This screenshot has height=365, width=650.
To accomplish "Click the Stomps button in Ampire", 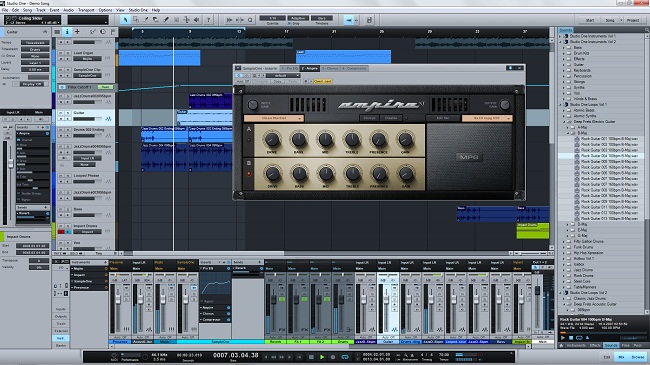I will coord(369,118).
